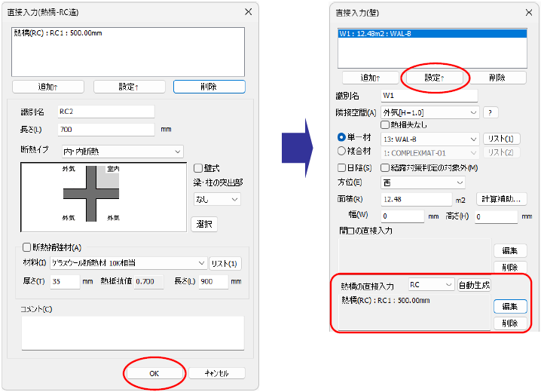Open the 熱橋の直接入力 RC dropdown

(x=431, y=284)
